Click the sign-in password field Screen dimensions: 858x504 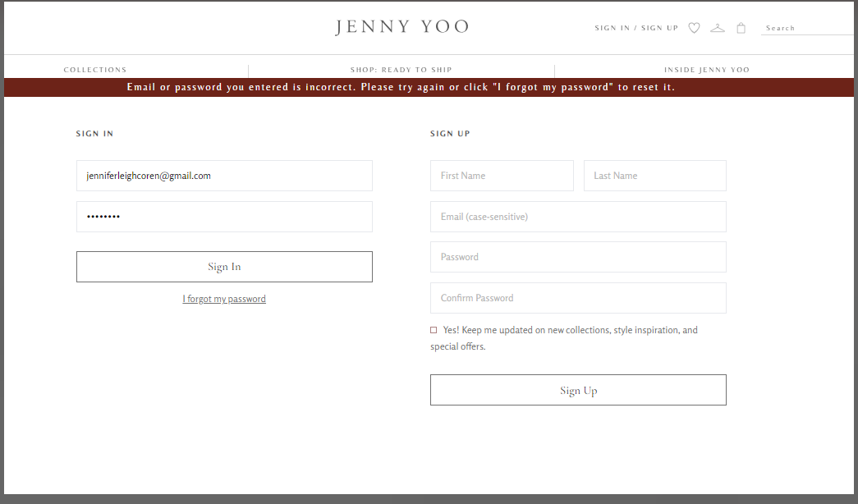click(224, 217)
